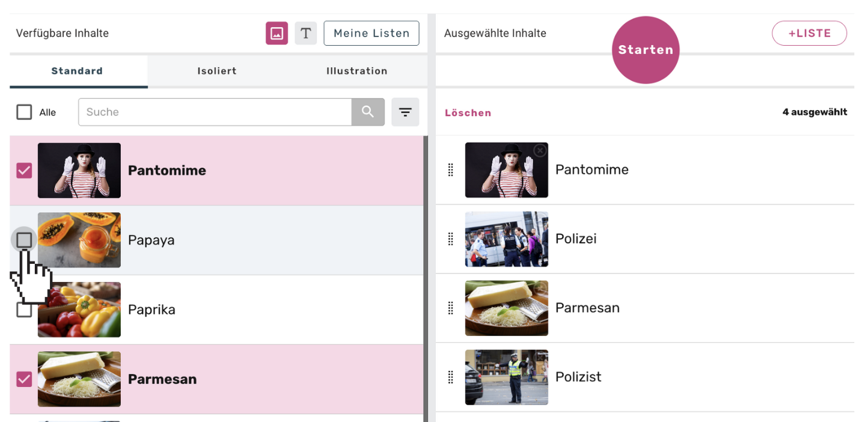The width and height of the screenshot is (868, 422).
Task: Remove Pantomime via thumbnail close icon
Action: [540, 150]
